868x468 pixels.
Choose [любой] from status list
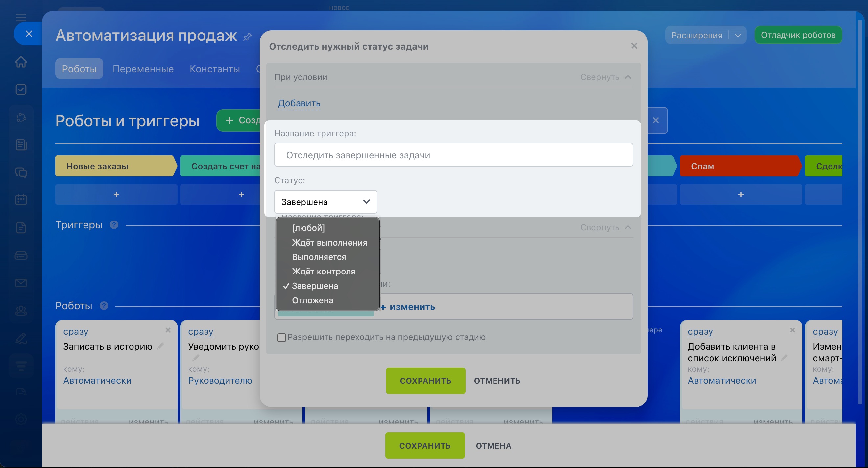tap(327, 228)
